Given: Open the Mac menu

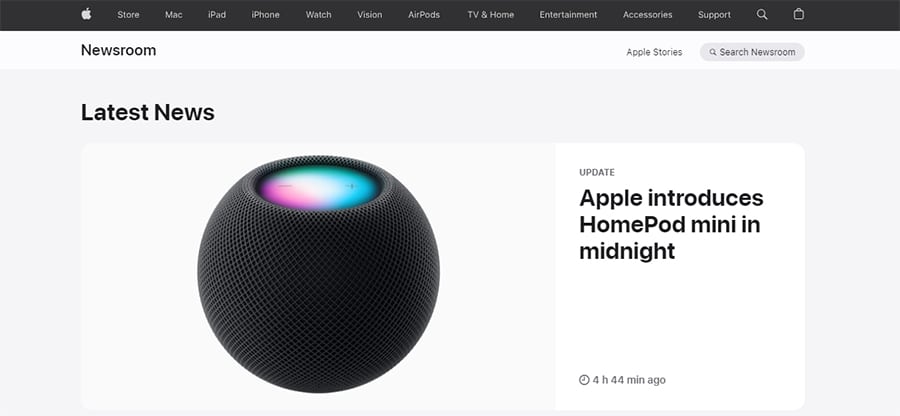Looking at the screenshot, I should tap(173, 15).
